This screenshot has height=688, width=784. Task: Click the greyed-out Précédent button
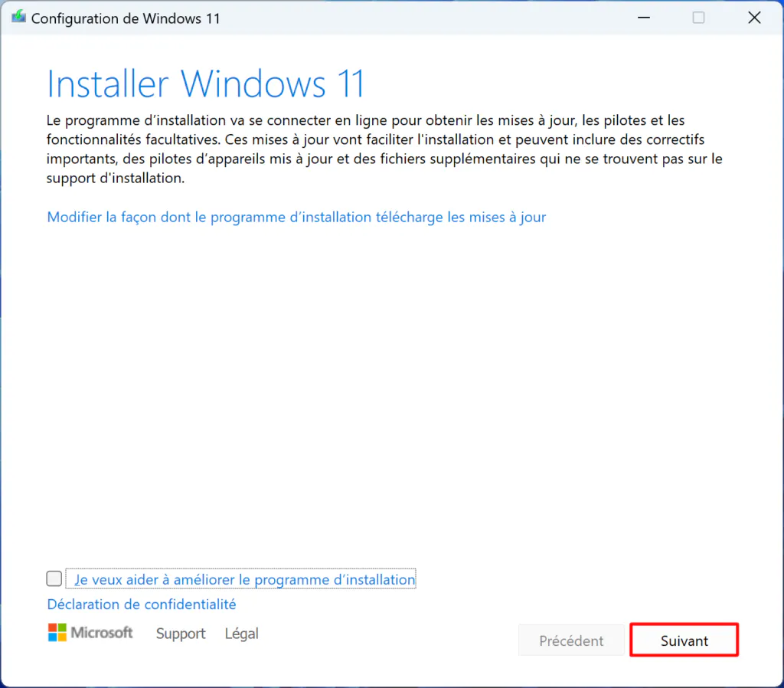571,640
